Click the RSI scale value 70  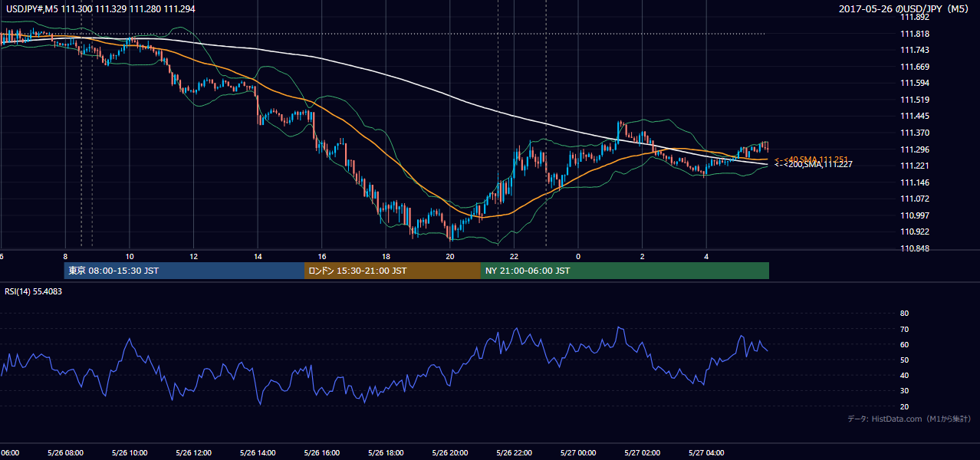tap(904, 329)
